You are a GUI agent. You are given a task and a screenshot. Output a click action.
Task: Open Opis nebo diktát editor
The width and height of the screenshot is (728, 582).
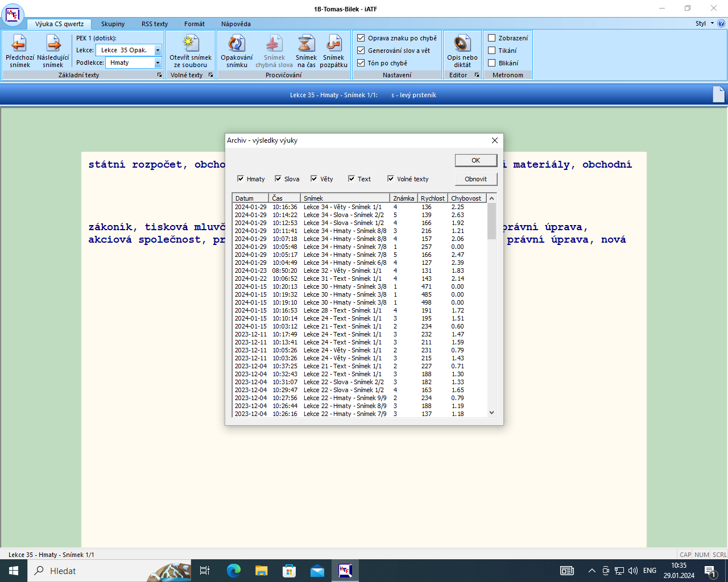[x=462, y=44]
